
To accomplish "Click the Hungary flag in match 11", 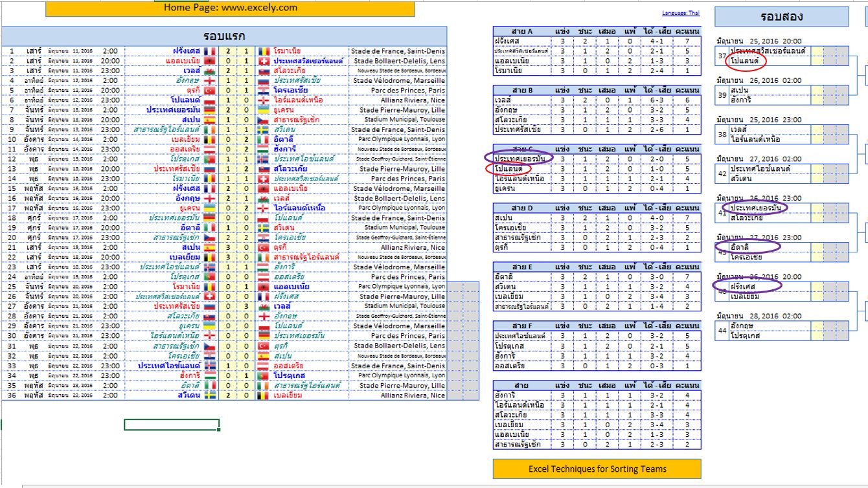I will pos(264,149).
